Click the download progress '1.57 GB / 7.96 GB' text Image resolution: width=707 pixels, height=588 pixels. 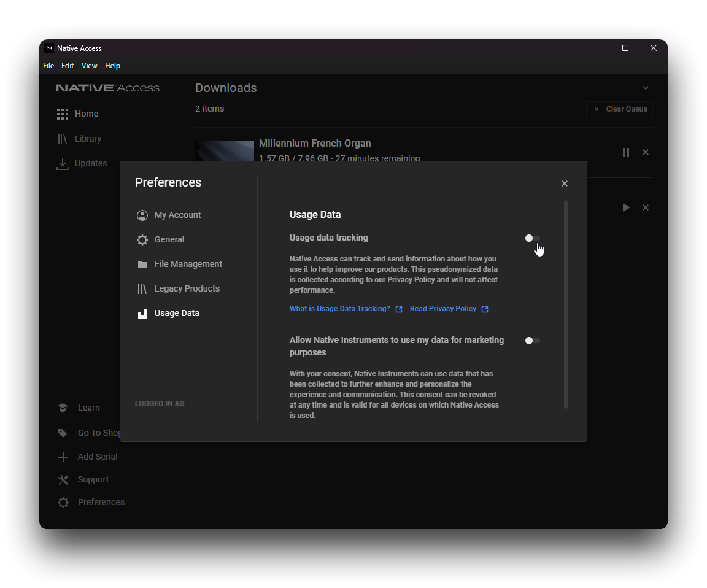click(294, 158)
